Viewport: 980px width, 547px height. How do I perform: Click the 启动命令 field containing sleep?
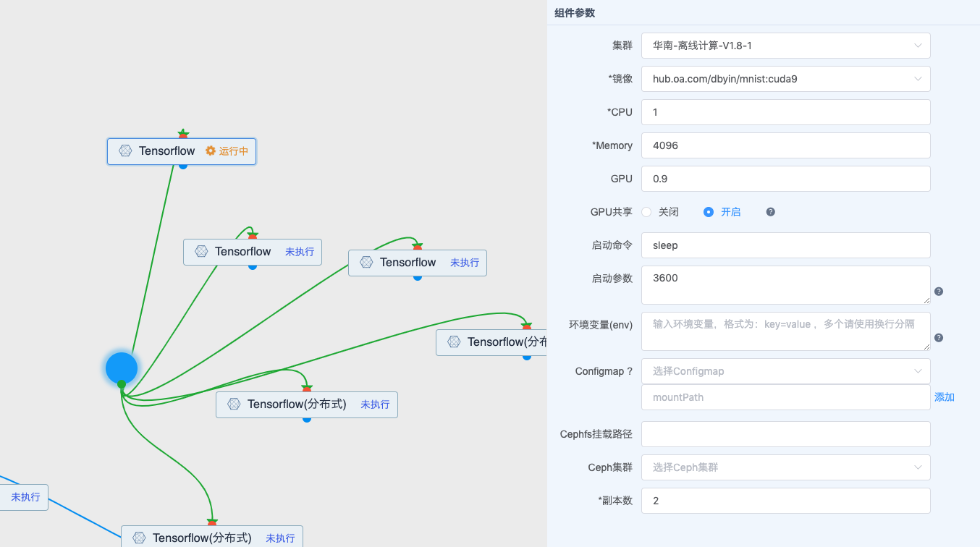coord(785,245)
